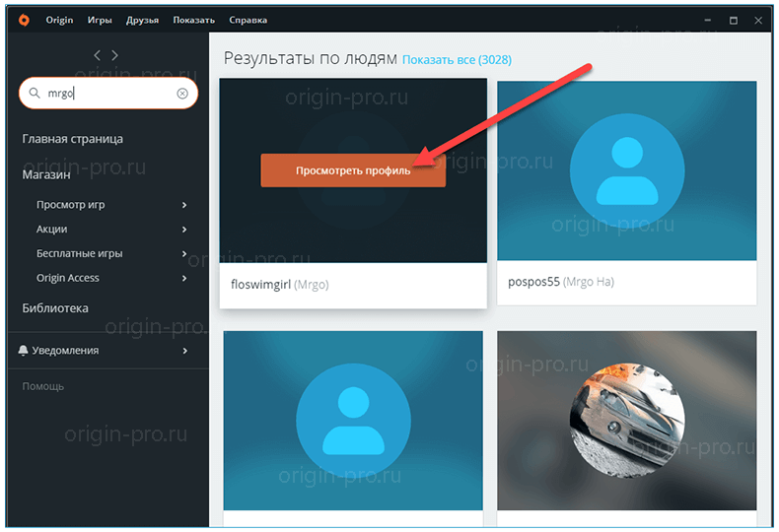
Task: Focus the search field containing mrgo
Action: [108, 93]
